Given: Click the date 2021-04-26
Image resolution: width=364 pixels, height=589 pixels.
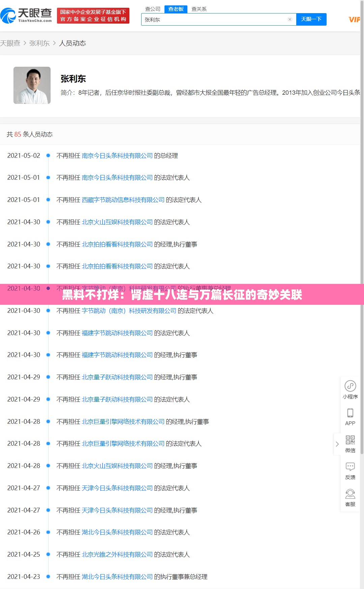Looking at the screenshot, I should point(24,532).
